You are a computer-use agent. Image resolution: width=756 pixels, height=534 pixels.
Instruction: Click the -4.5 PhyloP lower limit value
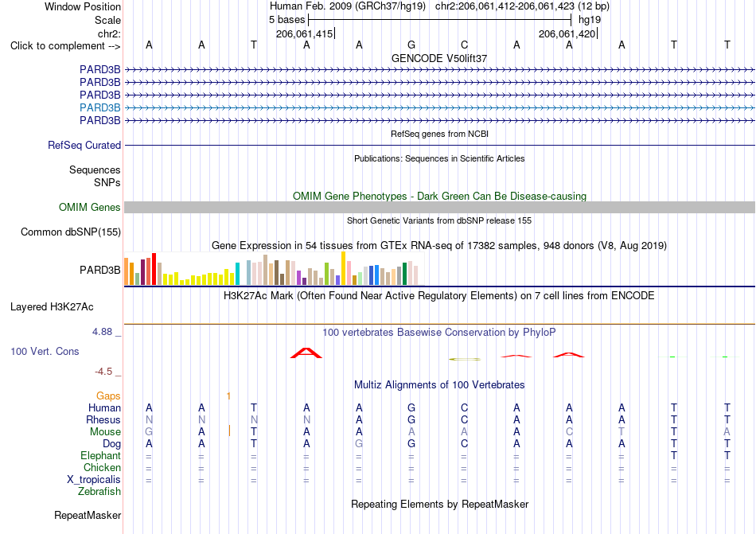[x=103, y=371]
